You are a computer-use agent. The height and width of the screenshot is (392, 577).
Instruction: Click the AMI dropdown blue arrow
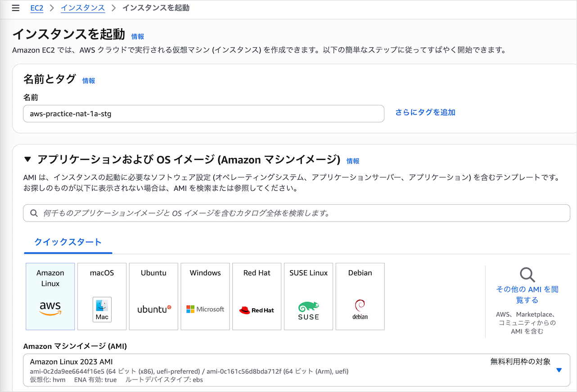coord(559,370)
